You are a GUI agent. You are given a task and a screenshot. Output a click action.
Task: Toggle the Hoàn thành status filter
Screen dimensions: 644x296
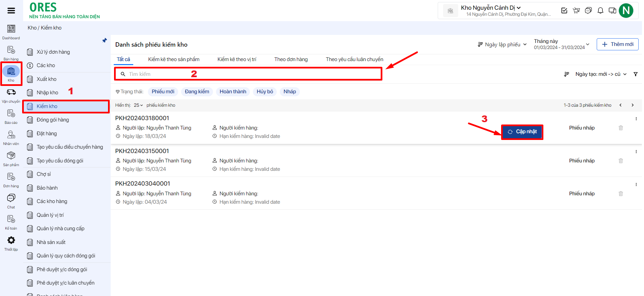[233, 92]
